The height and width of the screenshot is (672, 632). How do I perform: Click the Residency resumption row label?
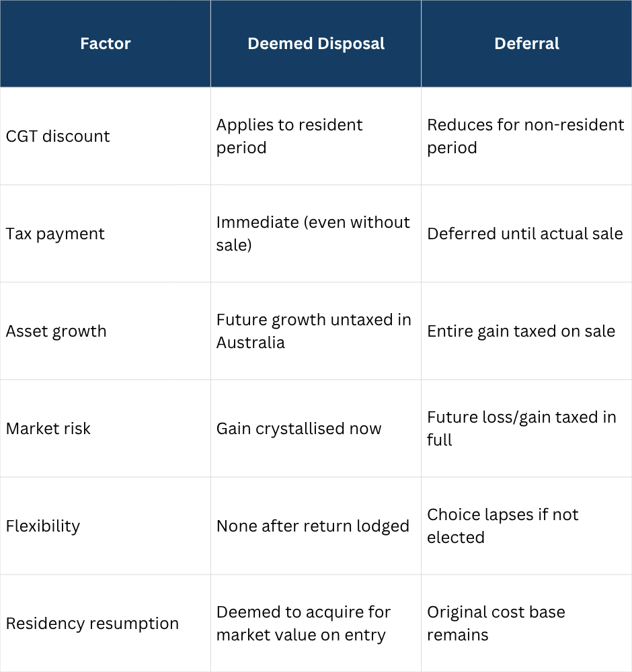coord(93,624)
